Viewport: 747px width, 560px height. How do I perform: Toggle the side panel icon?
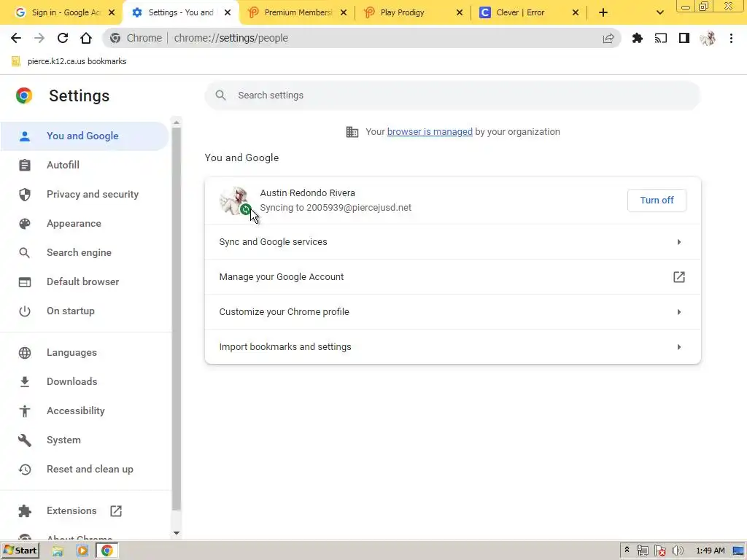point(684,38)
